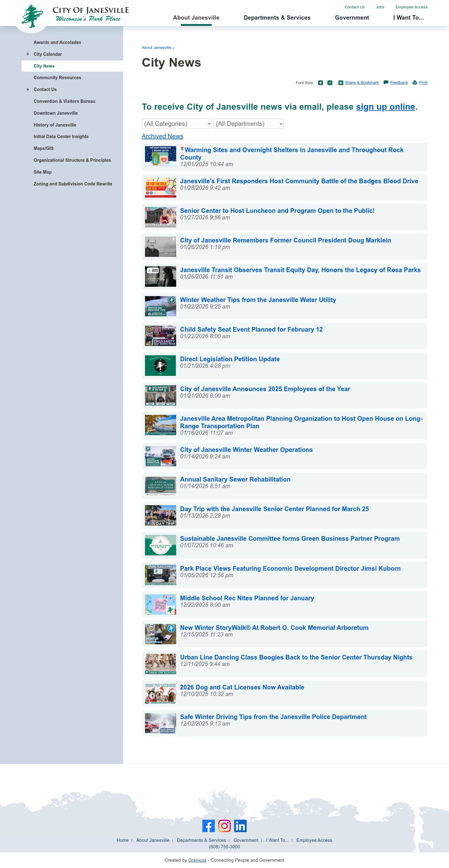Click the footer About Janesville link

click(x=153, y=840)
